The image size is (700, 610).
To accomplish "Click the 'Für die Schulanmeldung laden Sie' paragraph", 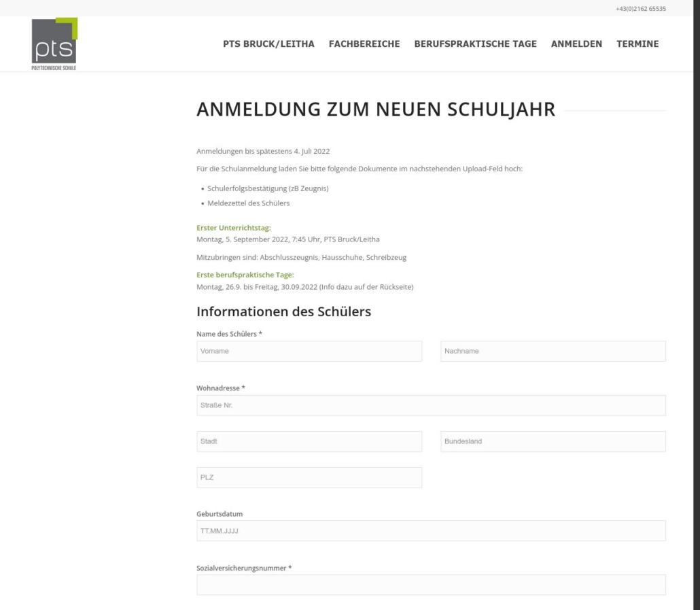I will click(360, 169).
